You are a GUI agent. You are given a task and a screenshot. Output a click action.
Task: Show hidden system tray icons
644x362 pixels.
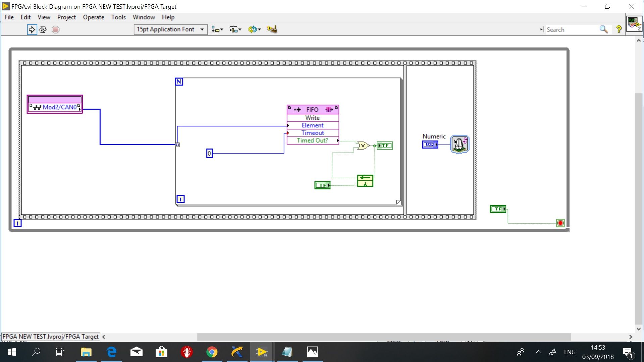(538, 352)
